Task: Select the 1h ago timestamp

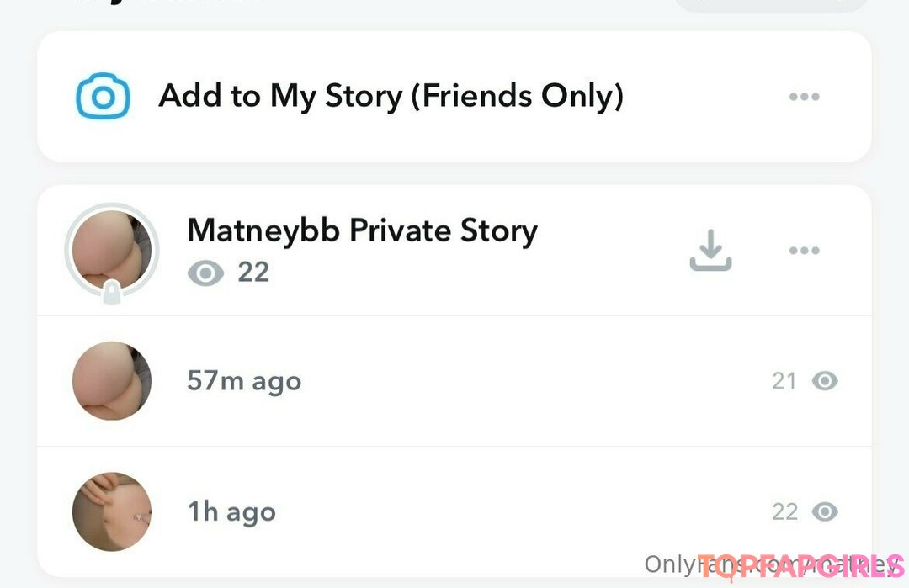Action: pyautogui.click(x=231, y=511)
